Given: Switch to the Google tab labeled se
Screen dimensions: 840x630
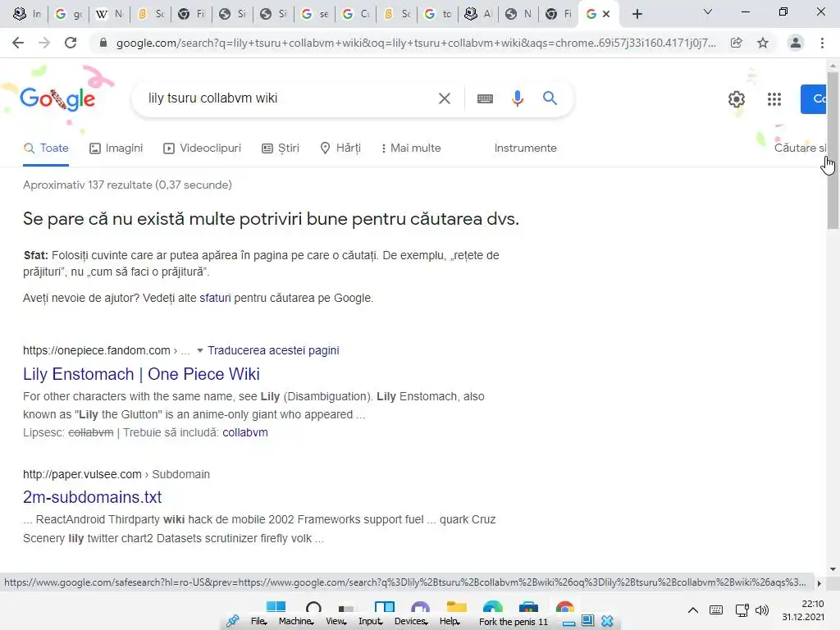Looking at the screenshot, I should coord(314,14).
